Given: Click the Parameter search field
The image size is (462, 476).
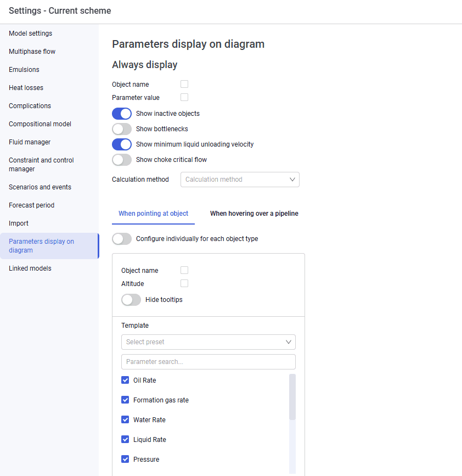Looking at the screenshot, I should pyautogui.click(x=209, y=362).
